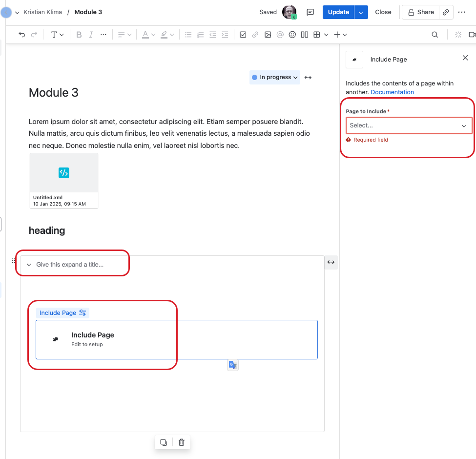Expand the highlight color dropdown arrow

pyautogui.click(x=172, y=35)
